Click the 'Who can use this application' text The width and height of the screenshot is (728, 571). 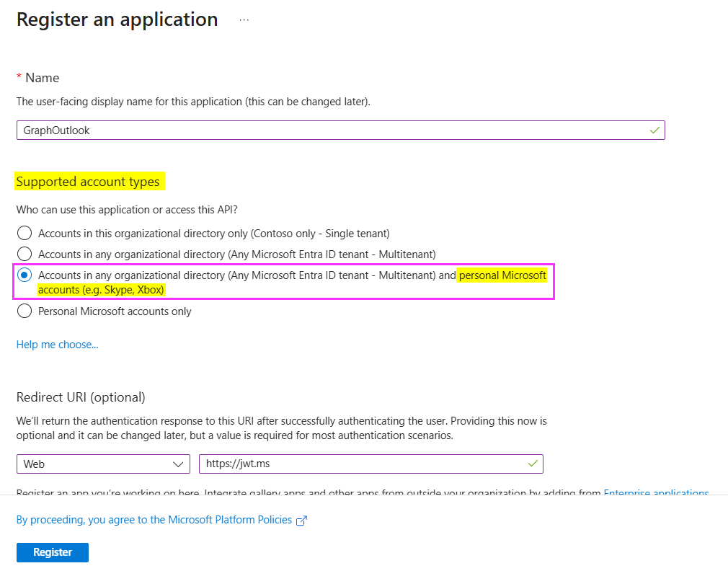pos(127,210)
